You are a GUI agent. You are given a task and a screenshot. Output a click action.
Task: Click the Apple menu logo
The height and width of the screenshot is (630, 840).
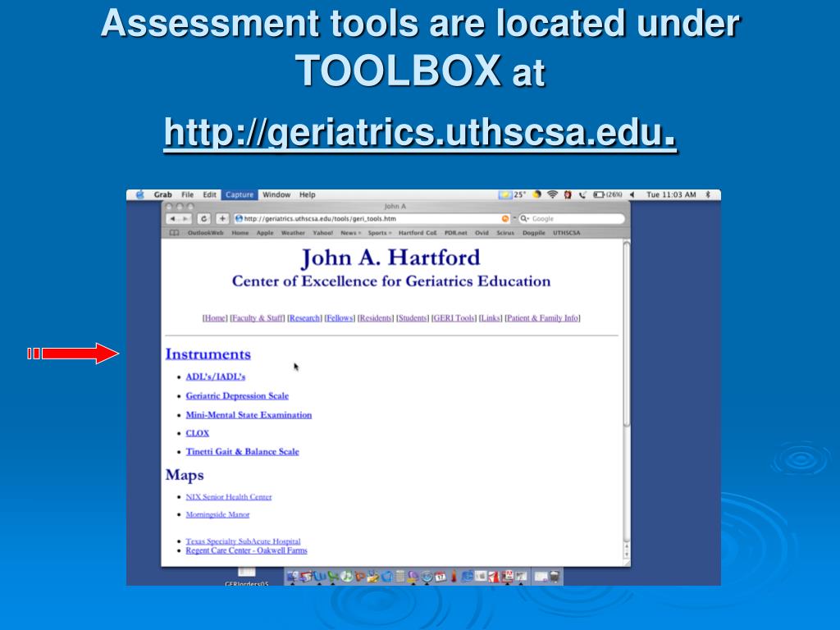pyautogui.click(x=139, y=195)
